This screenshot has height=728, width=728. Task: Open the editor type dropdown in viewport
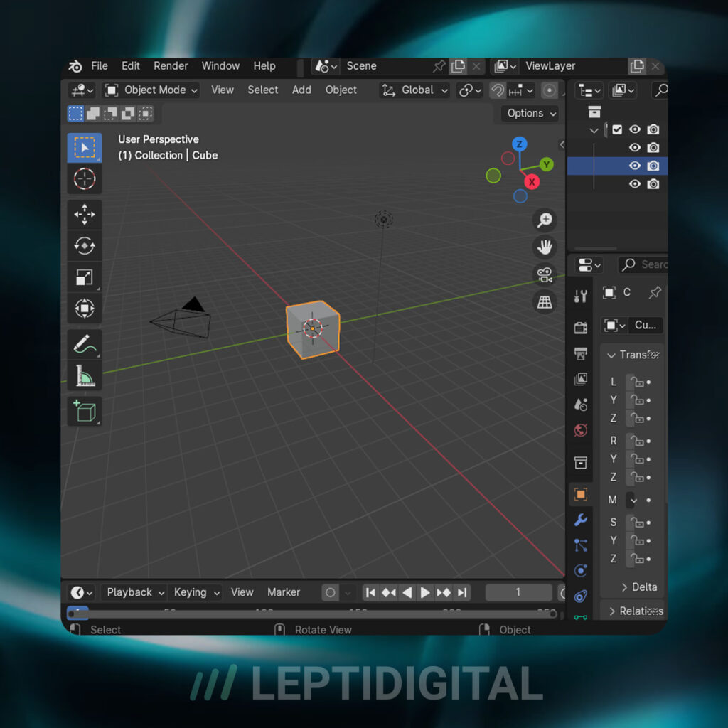[82, 90]
